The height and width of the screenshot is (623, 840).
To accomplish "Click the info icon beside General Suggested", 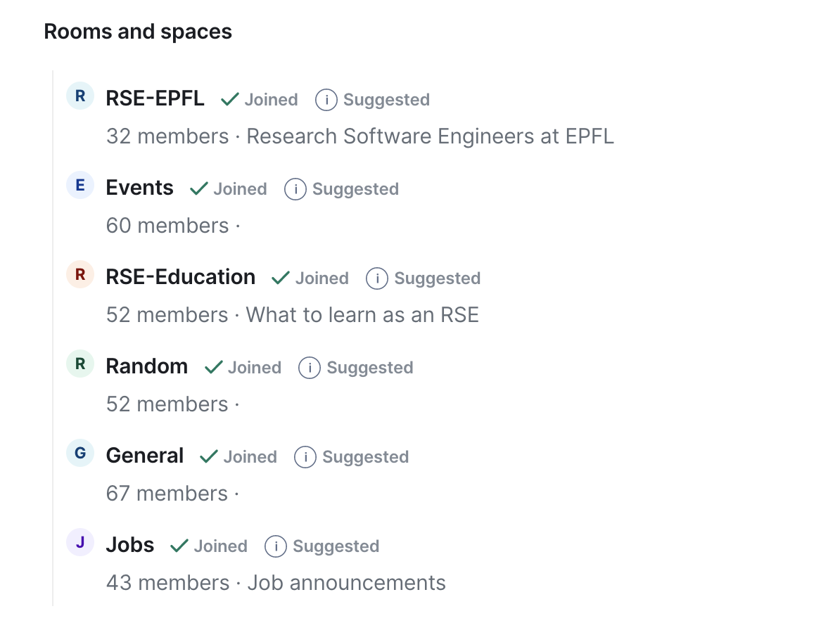I will tap(305, 457).
